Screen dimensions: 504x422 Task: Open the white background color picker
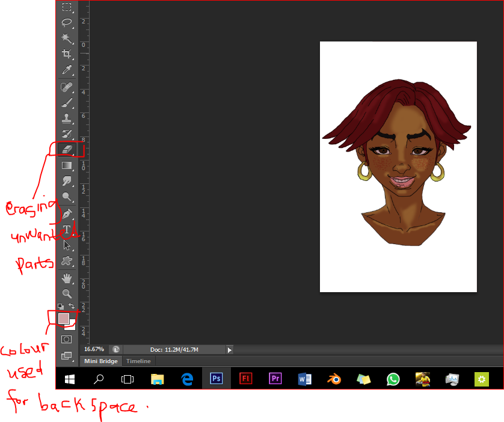[72, 326]
